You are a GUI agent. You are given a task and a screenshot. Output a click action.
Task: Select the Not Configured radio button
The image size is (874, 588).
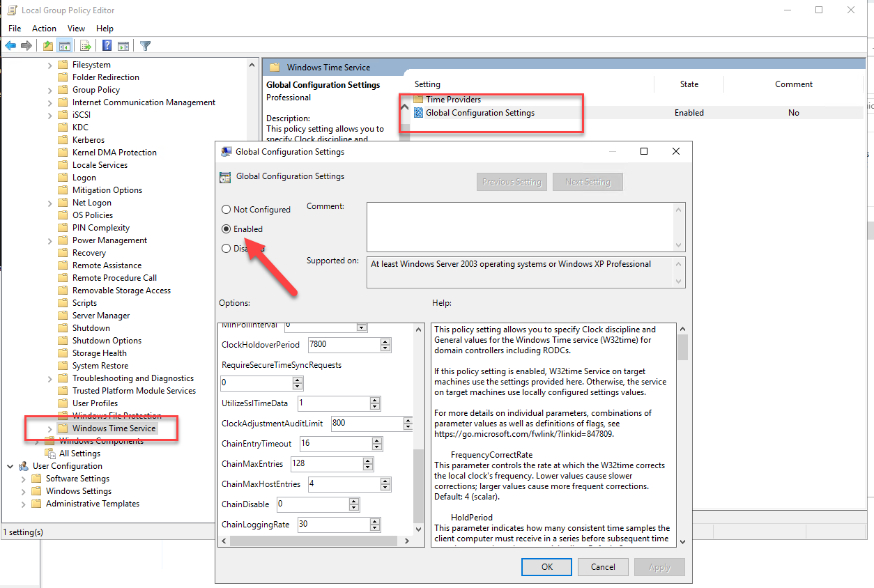[x=226, y=210]
